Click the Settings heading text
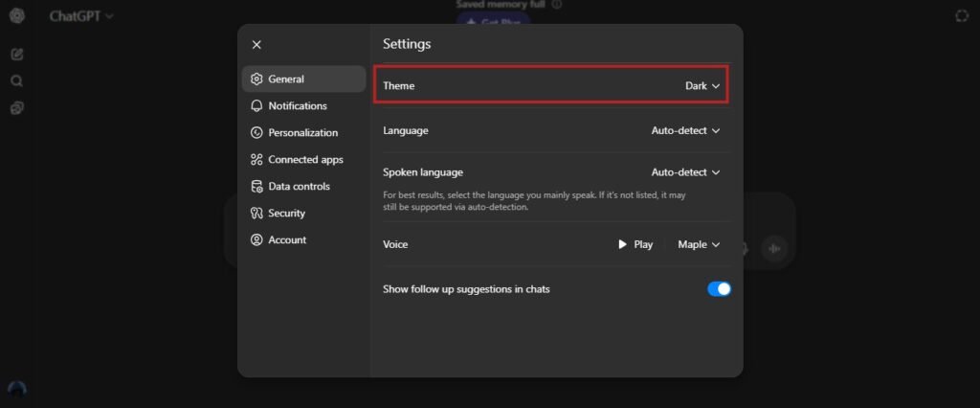 (x=407, y=44)
